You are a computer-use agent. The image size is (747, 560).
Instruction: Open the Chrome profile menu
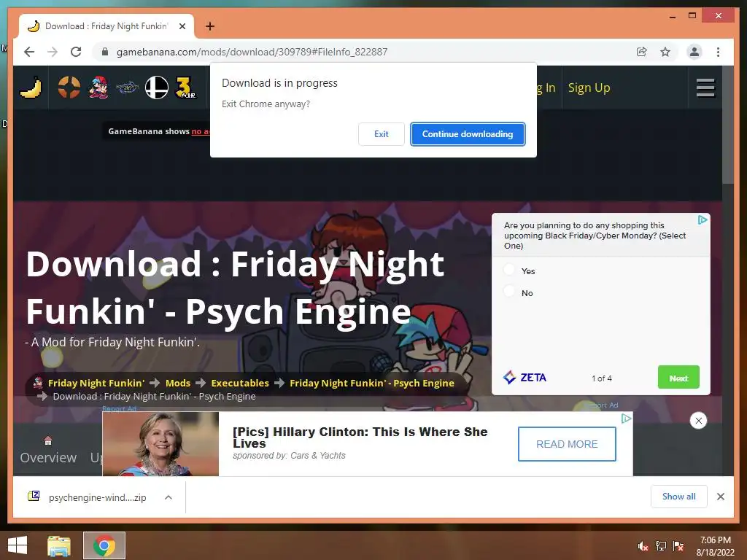pyautogui.click(x=694, y=52)
